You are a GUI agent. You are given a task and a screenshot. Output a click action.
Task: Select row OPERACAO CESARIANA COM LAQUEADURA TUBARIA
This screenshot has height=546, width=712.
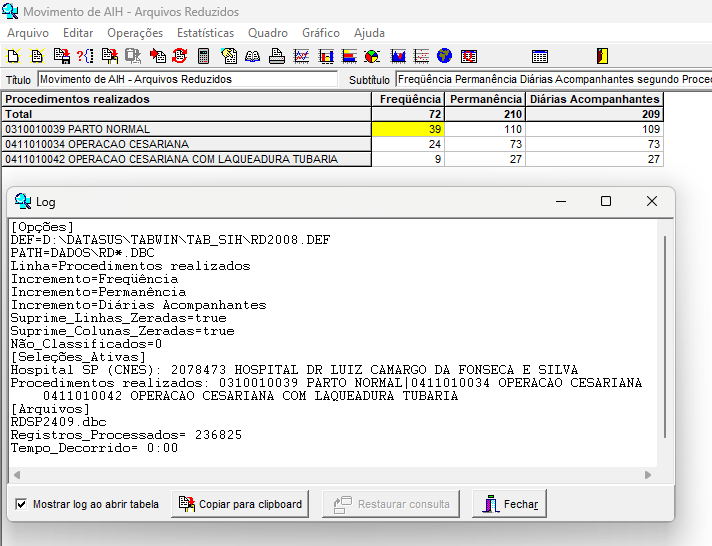pos(187,159)
